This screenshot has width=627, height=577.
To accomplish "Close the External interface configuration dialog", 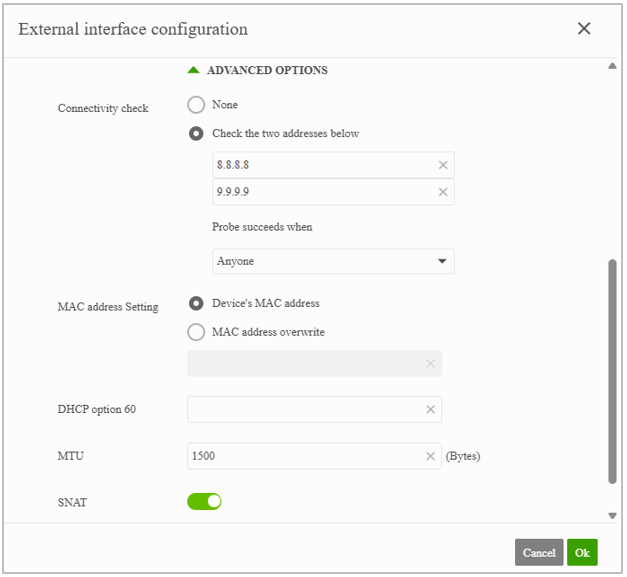I will 584,28.
